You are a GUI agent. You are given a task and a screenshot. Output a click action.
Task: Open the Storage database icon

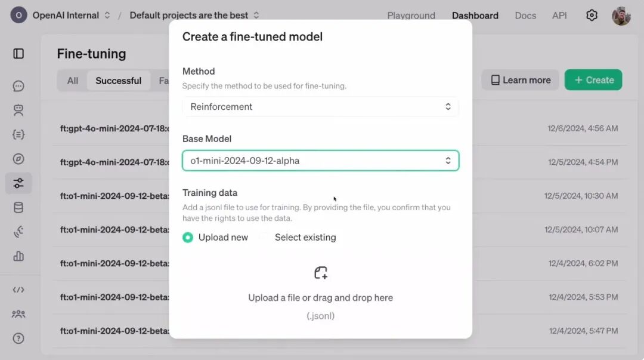18,208
